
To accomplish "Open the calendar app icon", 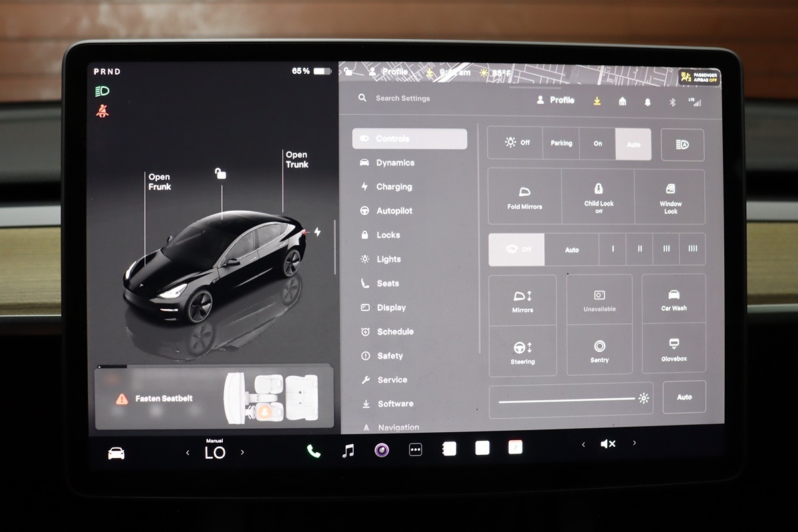I will [x=515, y=448].
